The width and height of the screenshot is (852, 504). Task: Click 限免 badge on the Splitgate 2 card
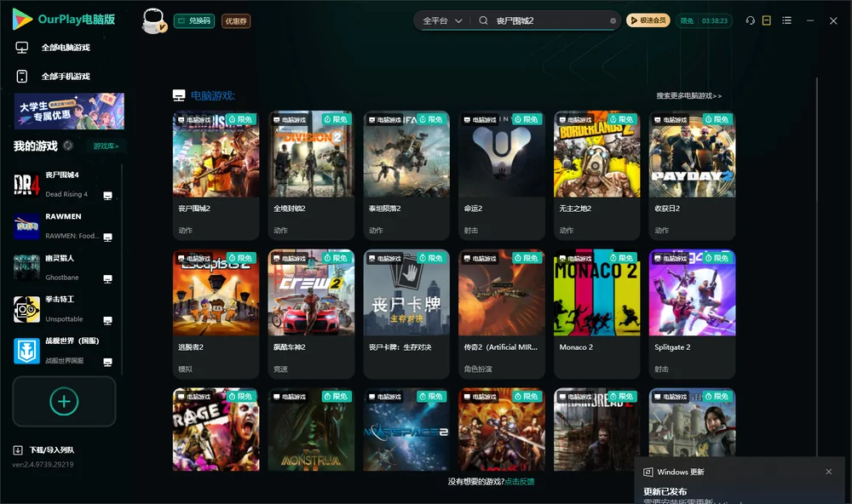(717, 257)
